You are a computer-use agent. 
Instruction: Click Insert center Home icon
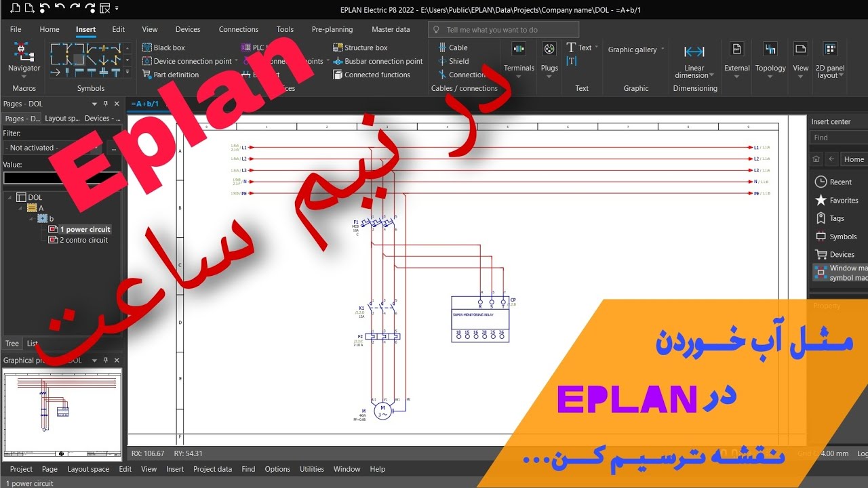click(x=816, y=159)
